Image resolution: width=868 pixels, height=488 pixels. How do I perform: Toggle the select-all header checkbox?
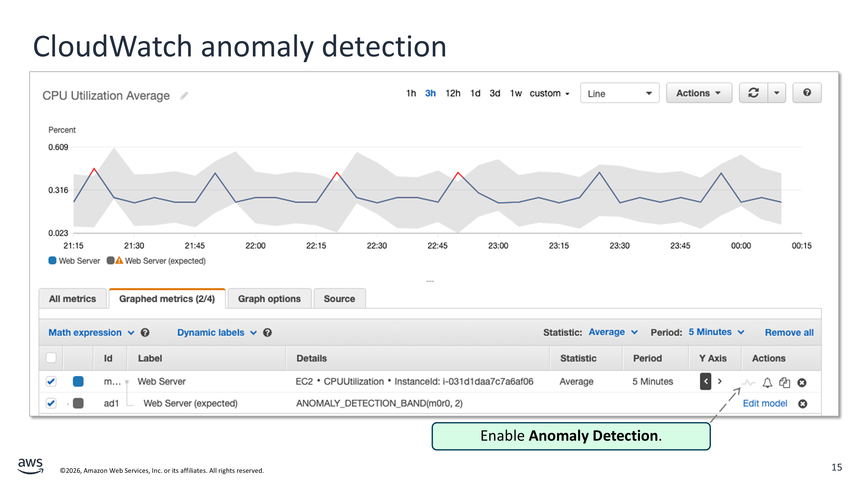tap(51, 358)
